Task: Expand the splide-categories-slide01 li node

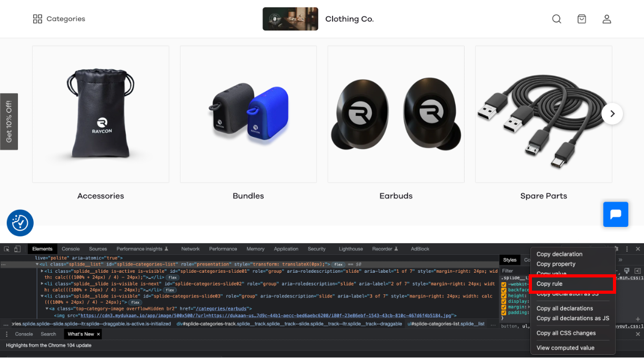Action: point(42,271)
